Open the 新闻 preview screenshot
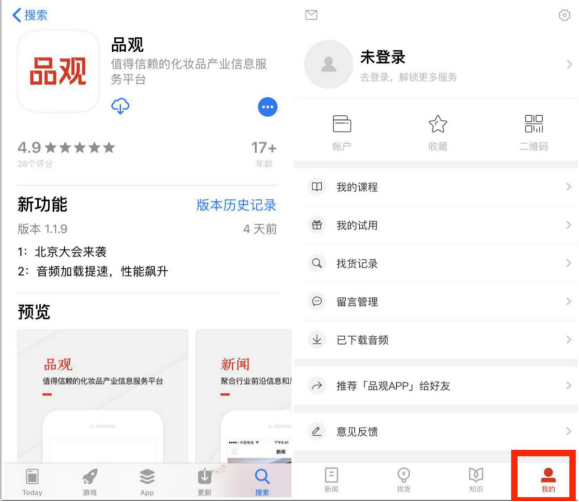 coord(243,395)
